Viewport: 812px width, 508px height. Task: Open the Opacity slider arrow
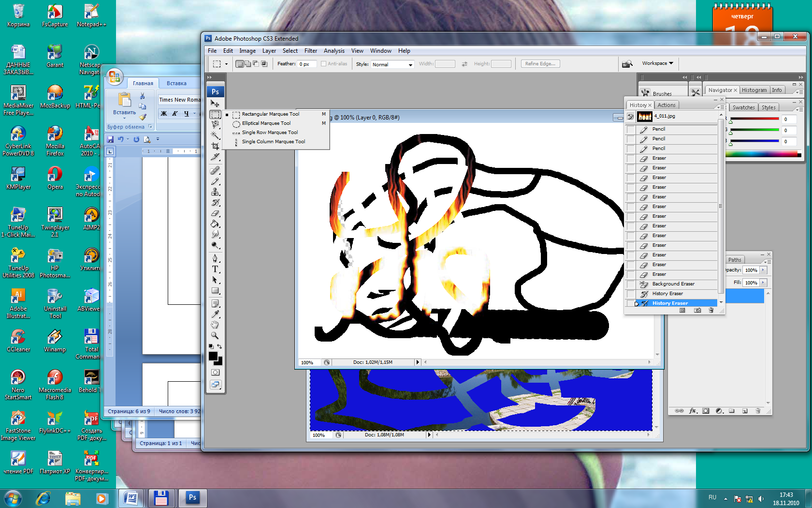tap(763, 270)
